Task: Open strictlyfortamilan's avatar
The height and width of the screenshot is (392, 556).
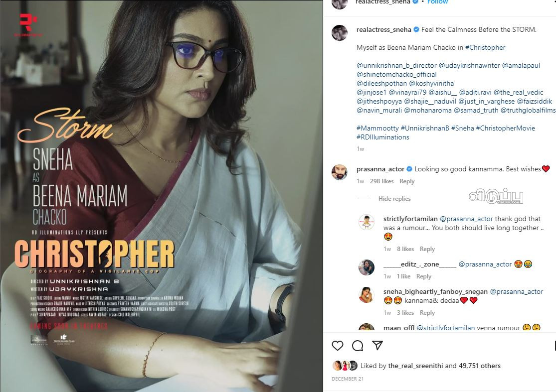Action: [x=367, y=223]
